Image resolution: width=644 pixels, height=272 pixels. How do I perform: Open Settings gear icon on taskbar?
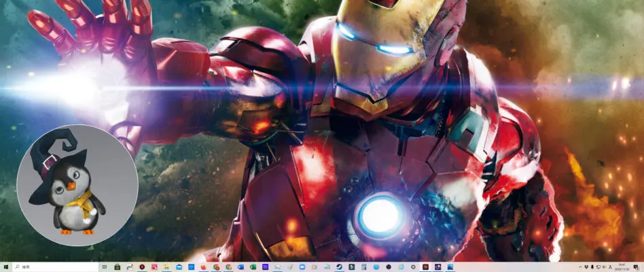tap(413, 267)
